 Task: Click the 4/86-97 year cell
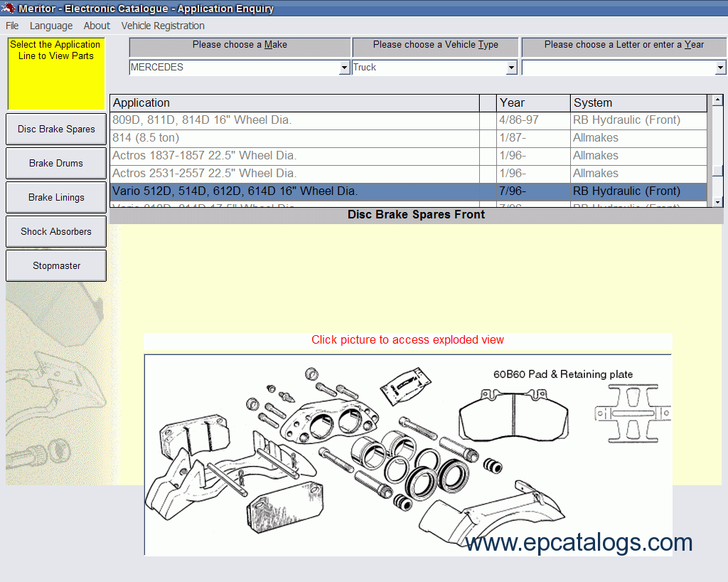point(533,120)
